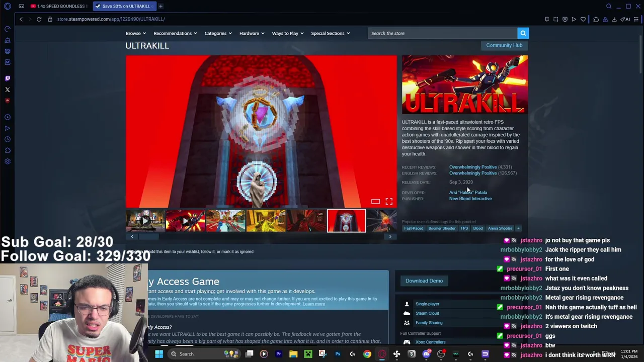Open the Family Sharing feature link
The image size is (644, 362).
pyautogui.click(x=429, y=323)
